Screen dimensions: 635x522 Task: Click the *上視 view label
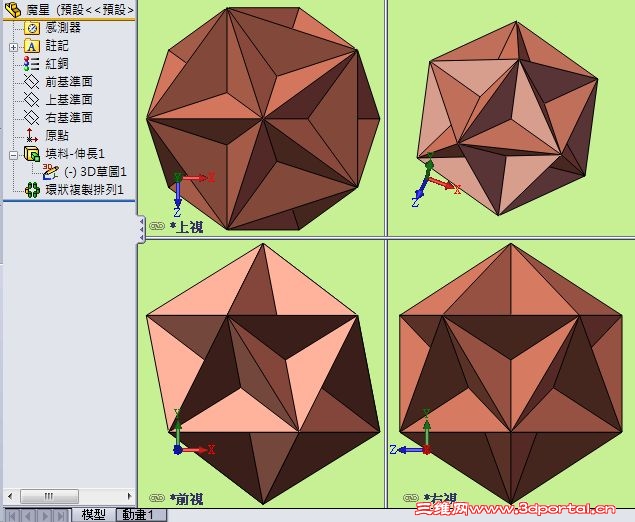187,227
